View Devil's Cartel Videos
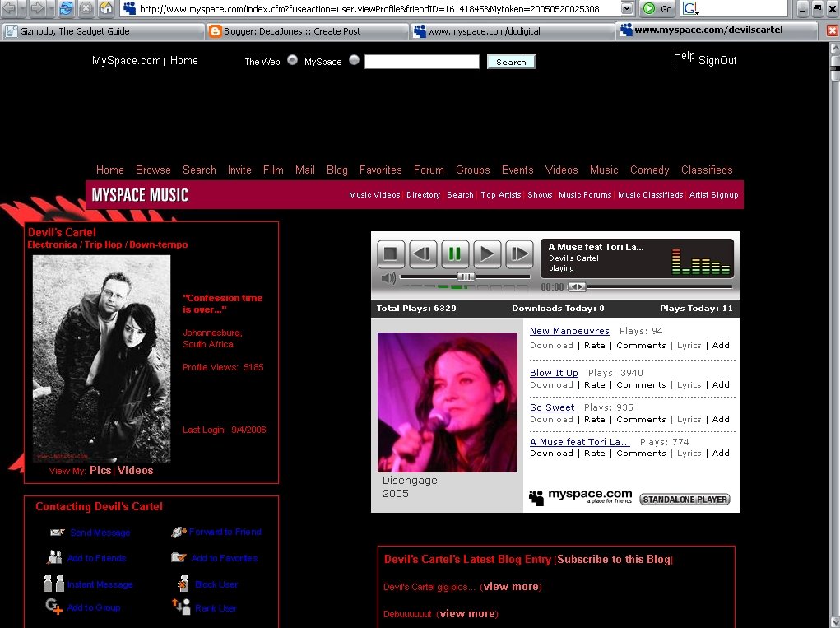Viewport: 840px width, 628px height. point(135,471)
